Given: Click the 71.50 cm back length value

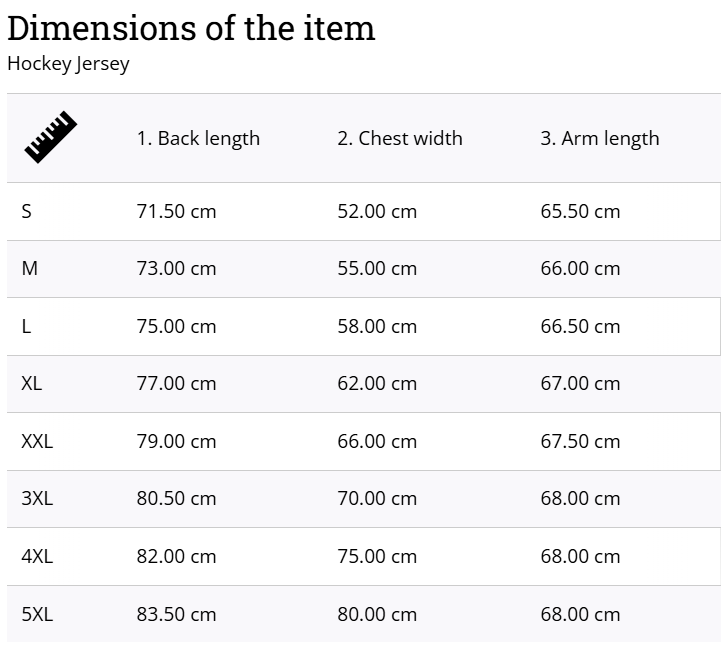Looking at the screenshot, I should [x=176, y=211].
